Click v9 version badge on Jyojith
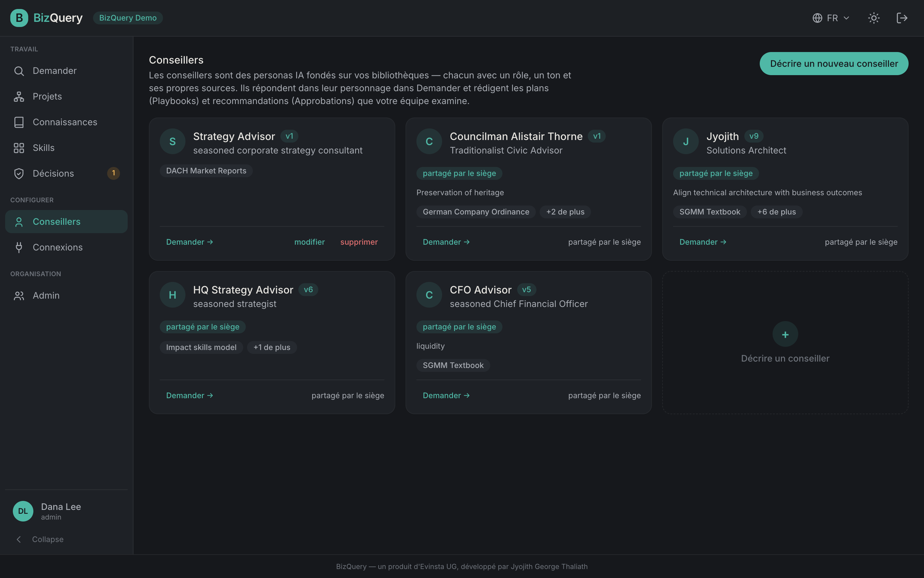924x578 pixels. [754, 136]
